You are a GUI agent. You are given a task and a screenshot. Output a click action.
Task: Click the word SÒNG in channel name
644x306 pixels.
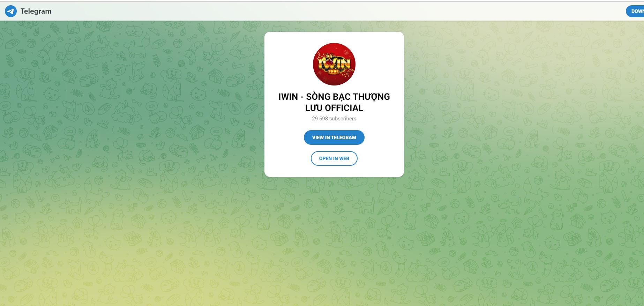318,97
